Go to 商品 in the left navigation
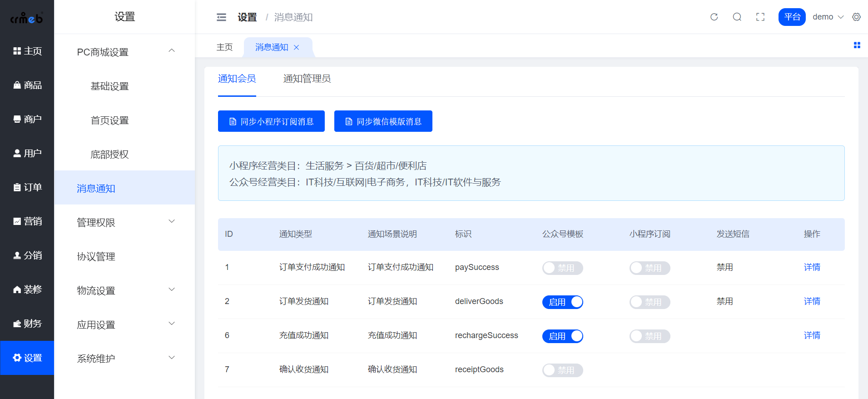 (27, 85)
